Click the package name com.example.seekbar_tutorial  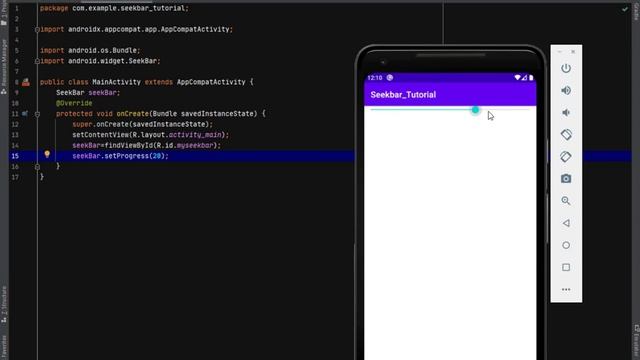[x=129, y=8]
